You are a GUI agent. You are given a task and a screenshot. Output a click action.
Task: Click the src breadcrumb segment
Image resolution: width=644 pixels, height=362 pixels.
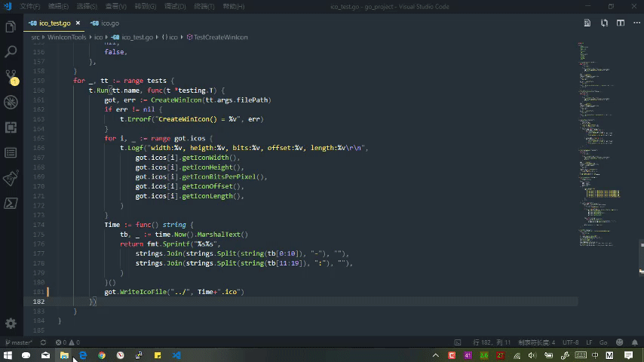[35, 38]
